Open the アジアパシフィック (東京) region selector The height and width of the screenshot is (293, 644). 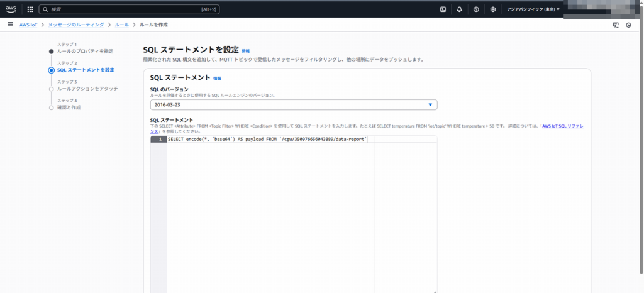pyautogui.click(x=533, y=9)
